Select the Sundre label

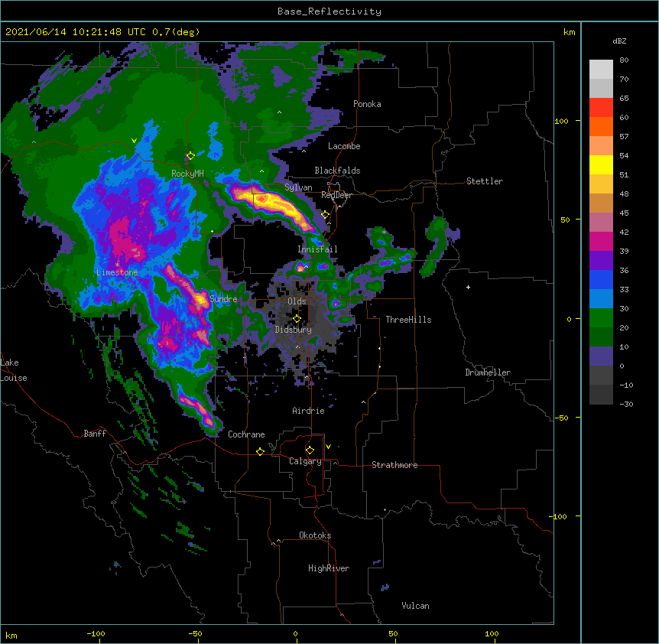223,299
